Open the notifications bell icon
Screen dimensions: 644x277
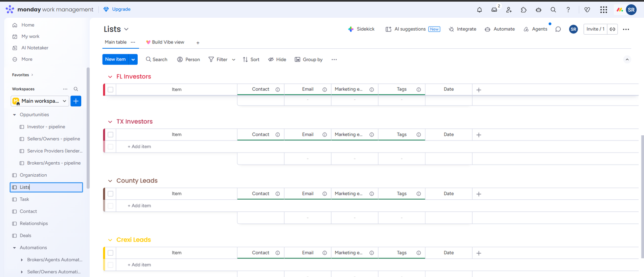click(x=479, y=10)
